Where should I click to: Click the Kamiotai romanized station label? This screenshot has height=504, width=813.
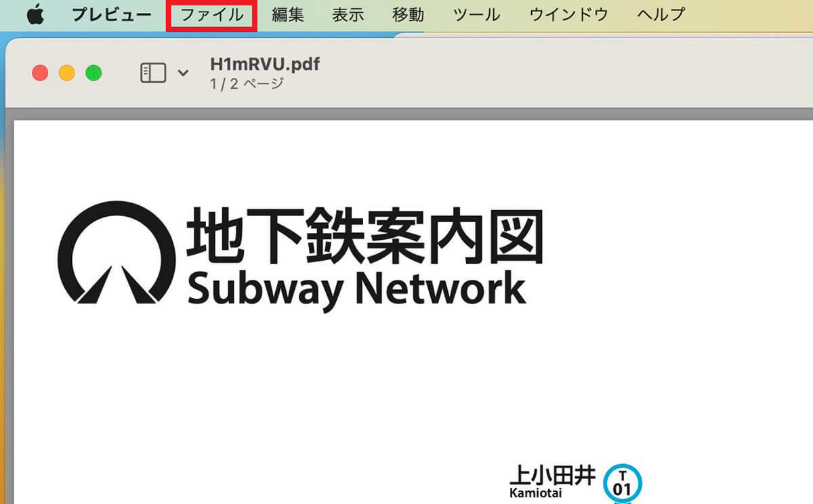tap(536, 493)
